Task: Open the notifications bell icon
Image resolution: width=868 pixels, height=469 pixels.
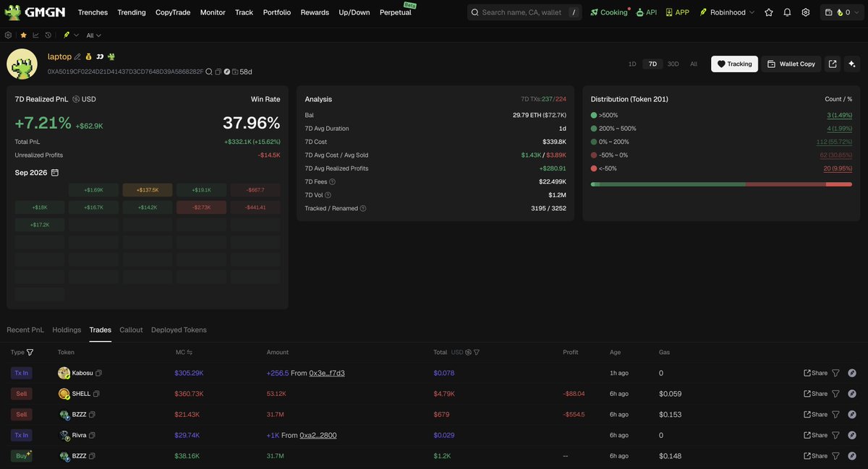Action: [x=787, y=12]
